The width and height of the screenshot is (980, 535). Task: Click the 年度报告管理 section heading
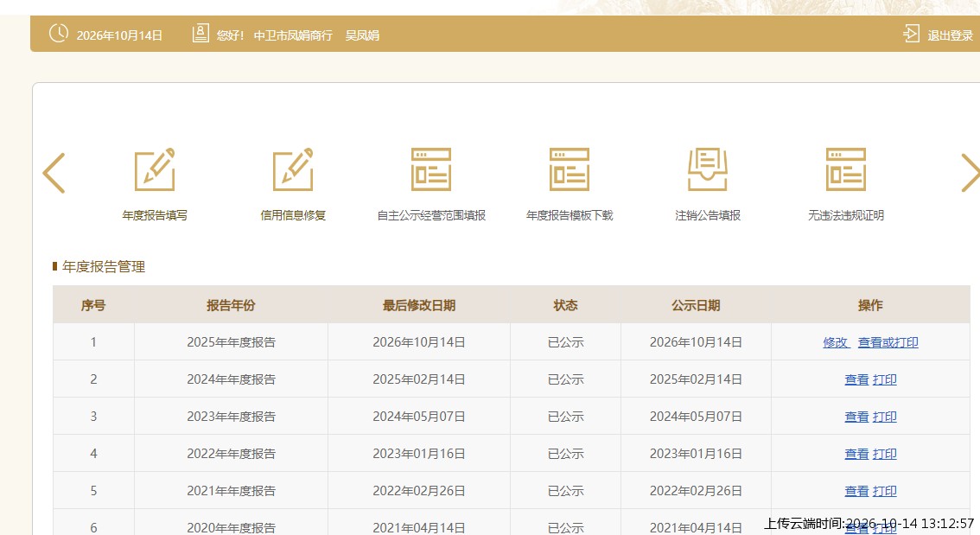pos(104,267)
